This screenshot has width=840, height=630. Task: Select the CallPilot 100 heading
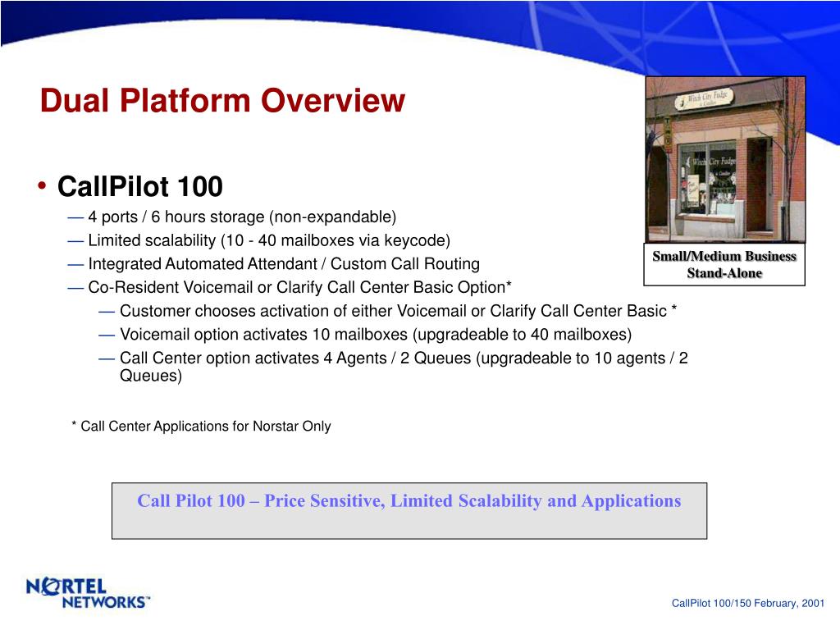pos(139,186)
